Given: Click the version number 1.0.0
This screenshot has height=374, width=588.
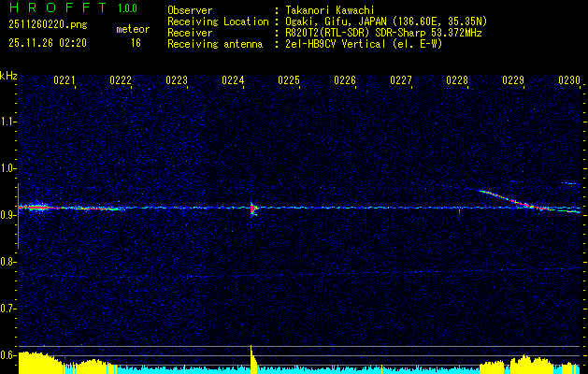Looking at the screenshot, I should 127,8.
